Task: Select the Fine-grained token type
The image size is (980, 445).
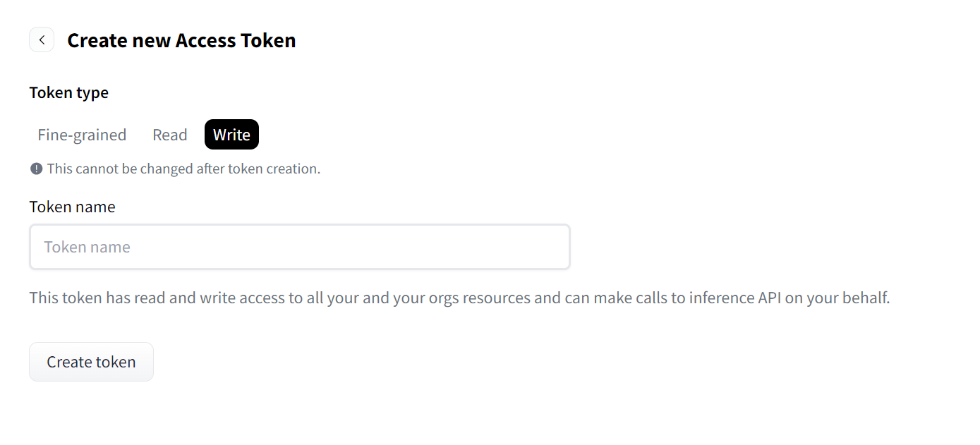Action: pos(82,135)
